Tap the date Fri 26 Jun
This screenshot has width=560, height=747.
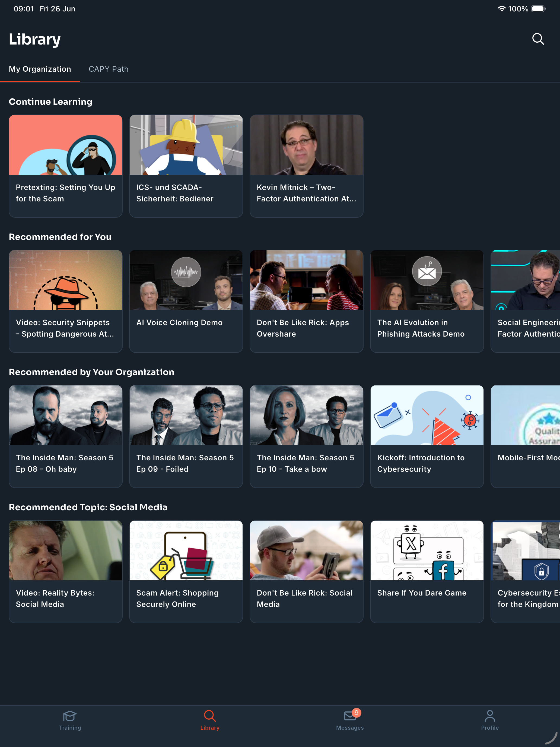(x=58, y=9)
